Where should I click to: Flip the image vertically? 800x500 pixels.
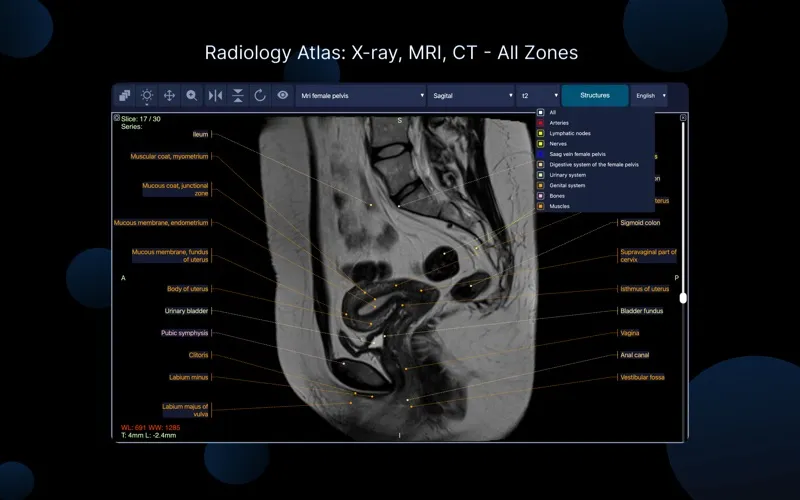[238, 95]
